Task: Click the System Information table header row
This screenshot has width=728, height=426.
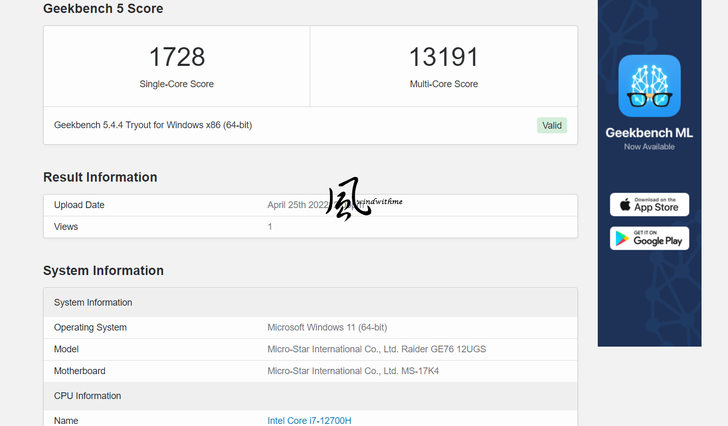Action: [x=311, y=303]
